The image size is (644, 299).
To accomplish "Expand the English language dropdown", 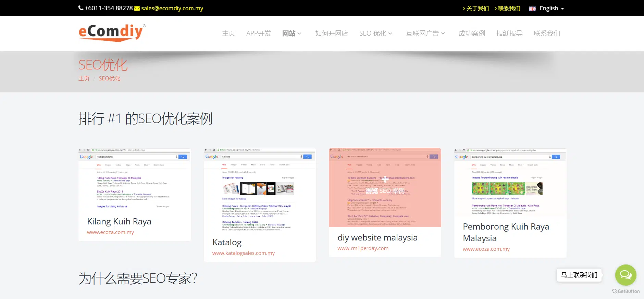I will (x=552, y=8).
